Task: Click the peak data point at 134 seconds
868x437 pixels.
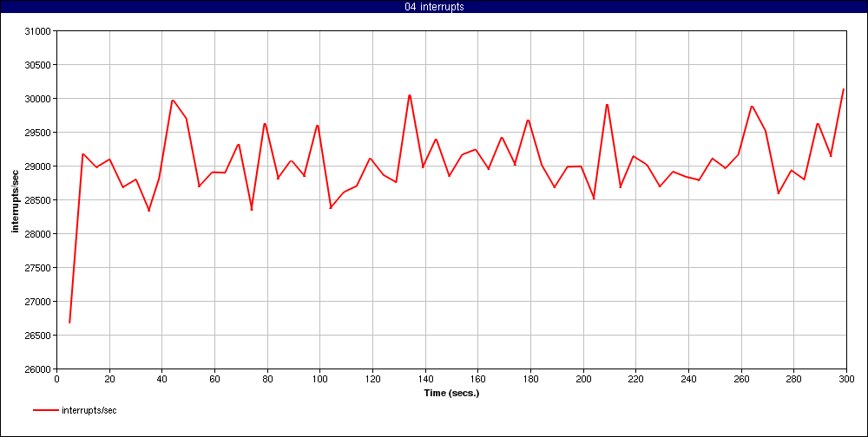Action: pyautogui.click(x=410, y=95)
